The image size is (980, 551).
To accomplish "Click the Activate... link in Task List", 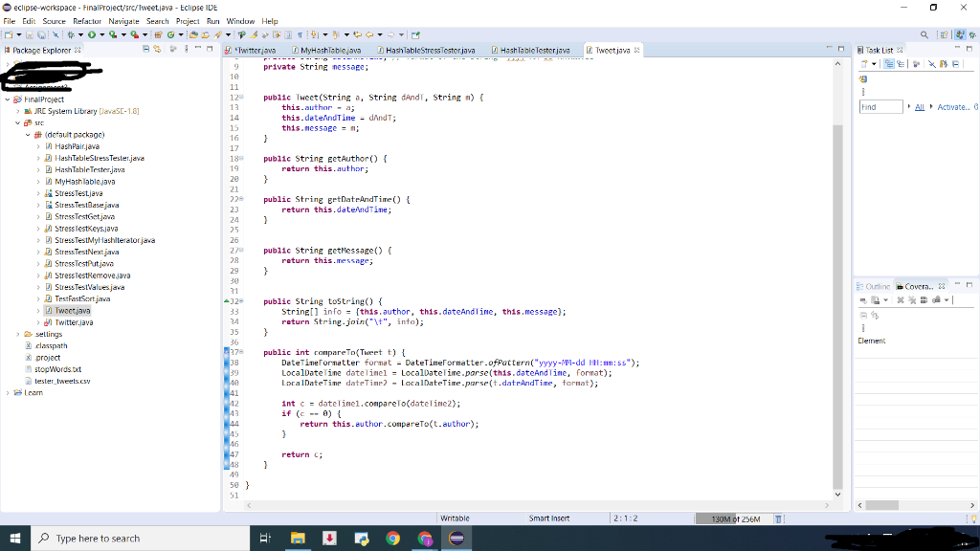I will [953, 107].
